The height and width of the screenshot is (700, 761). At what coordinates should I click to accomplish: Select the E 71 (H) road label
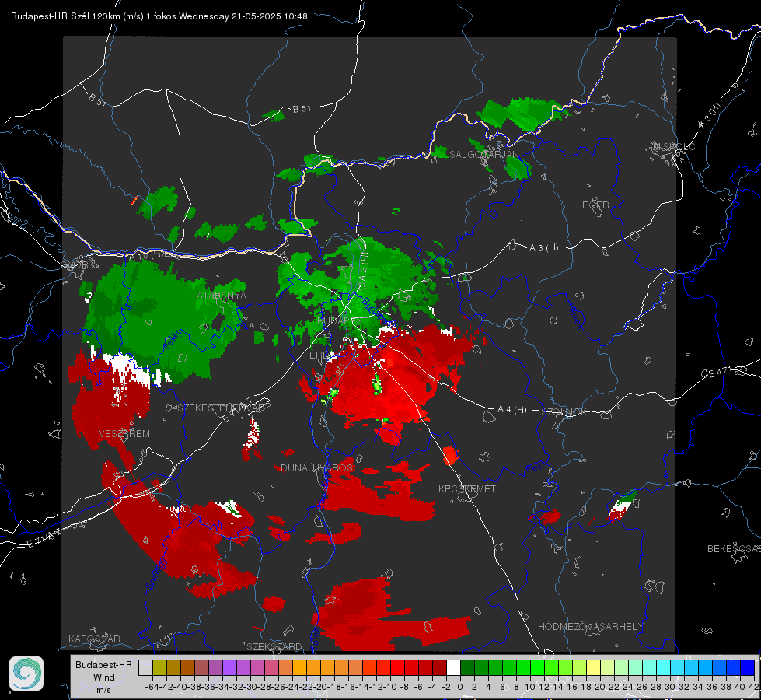[44, 537]
